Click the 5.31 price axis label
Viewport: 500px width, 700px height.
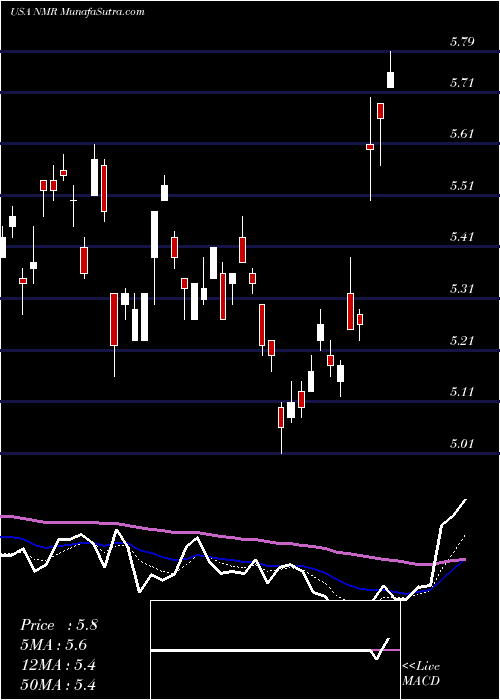coord(462,288)
